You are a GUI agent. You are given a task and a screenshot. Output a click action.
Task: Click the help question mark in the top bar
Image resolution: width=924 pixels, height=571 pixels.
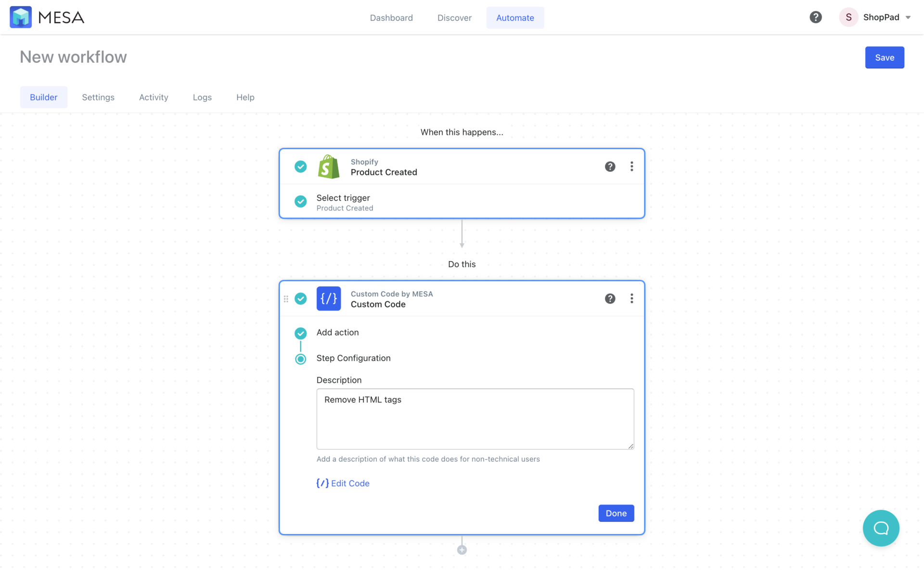click(x=815, y=17)
